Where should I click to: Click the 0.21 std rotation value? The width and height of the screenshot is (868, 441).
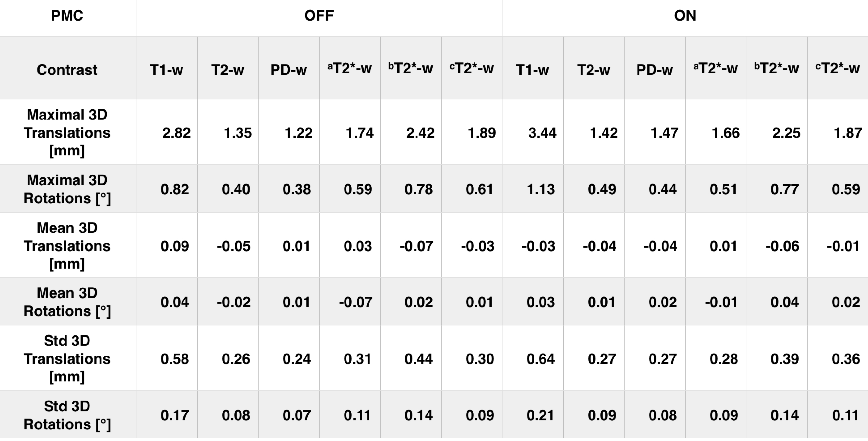pos(541,415)
